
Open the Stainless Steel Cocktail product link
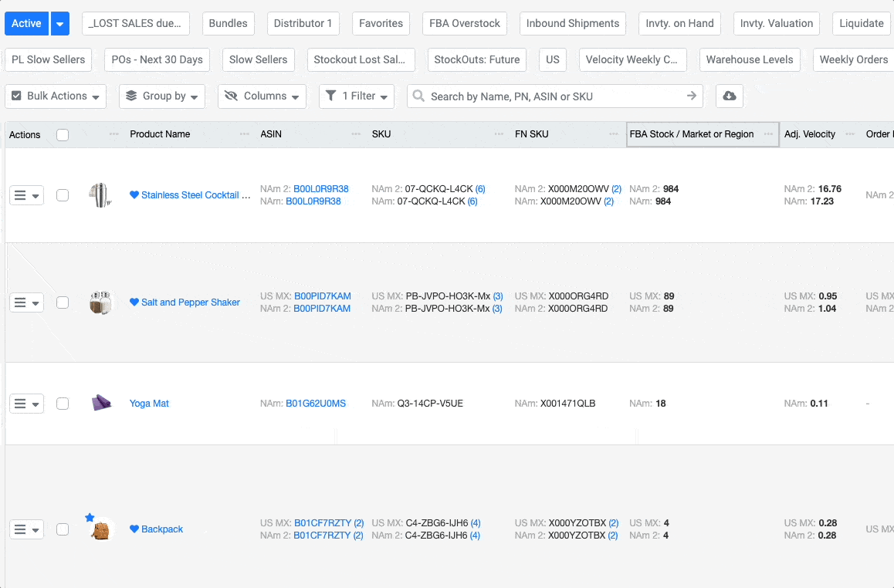(x=189, y=195)
